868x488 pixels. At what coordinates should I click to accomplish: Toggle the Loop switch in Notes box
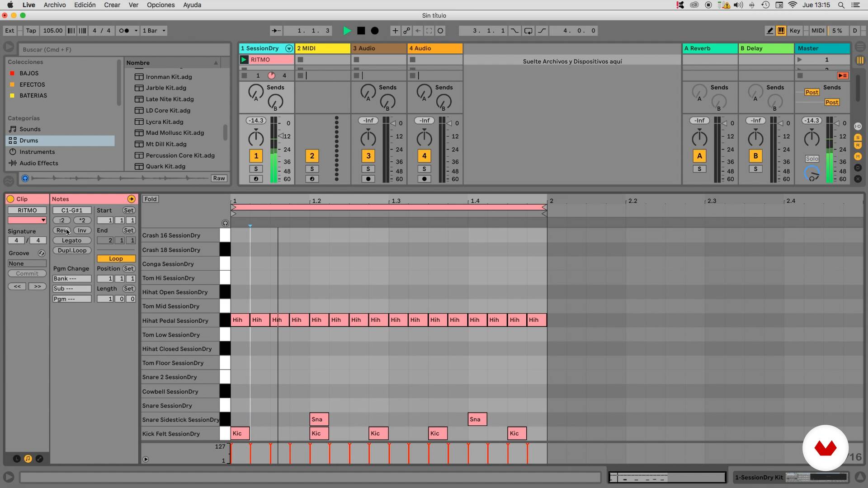[x=116, y=258]
